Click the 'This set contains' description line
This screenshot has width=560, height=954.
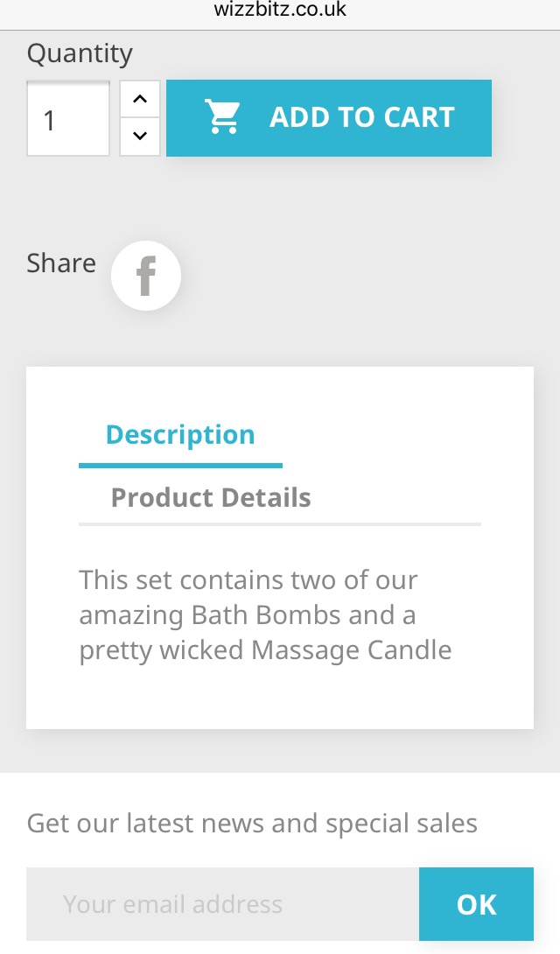[248, 580]
